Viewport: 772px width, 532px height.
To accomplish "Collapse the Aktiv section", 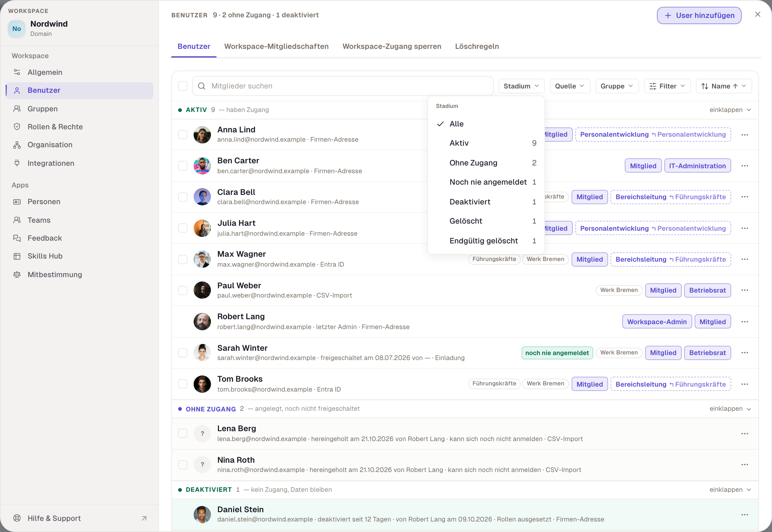I will click(730, 110).
